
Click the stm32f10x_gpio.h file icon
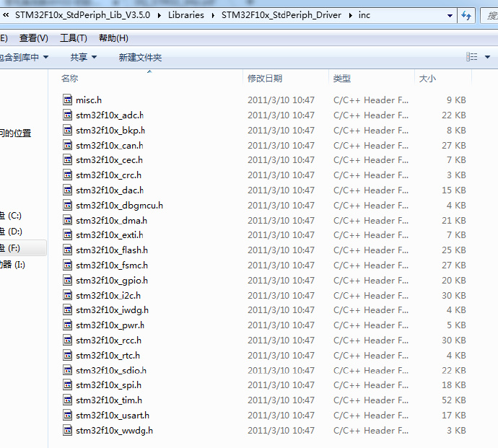pos(67,280)
